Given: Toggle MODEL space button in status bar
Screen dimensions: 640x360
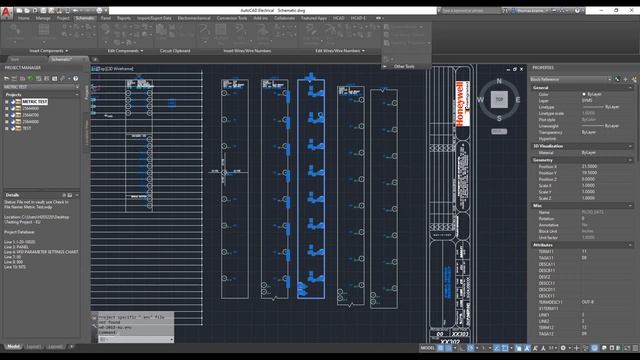Looking at the screenshot, I should click(x=427, y=348).
